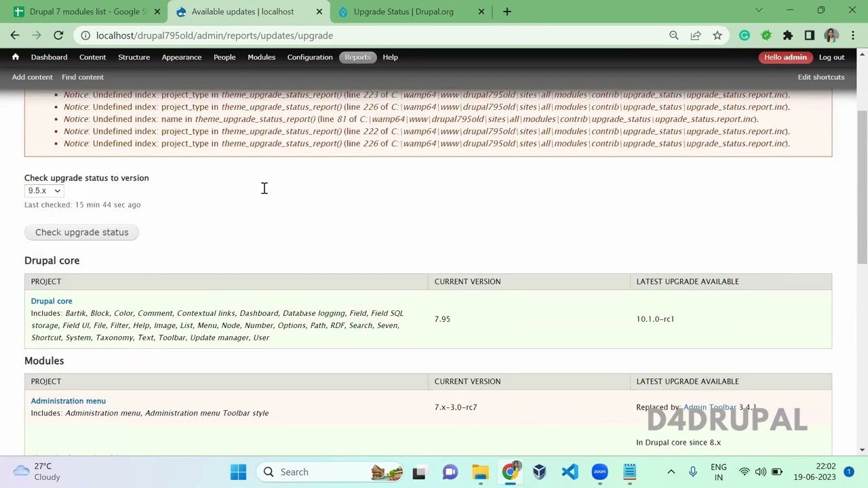
Task: Click the Check upgrade status button
Action: tap(81, 232)
